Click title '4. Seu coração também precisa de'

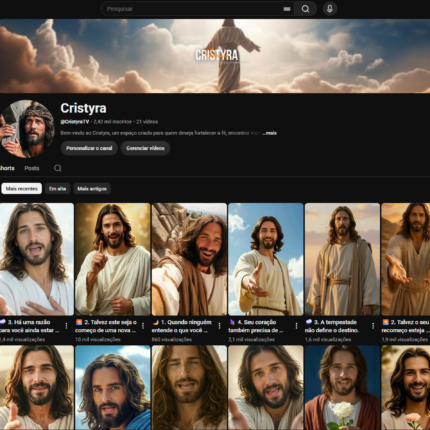[x=256, y=326]
